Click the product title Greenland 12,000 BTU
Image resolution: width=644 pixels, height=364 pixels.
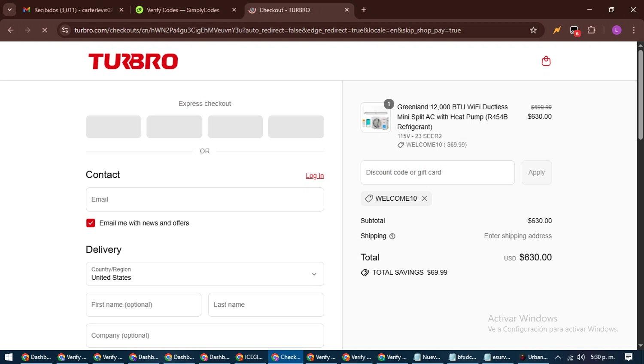tap(453, 117)
